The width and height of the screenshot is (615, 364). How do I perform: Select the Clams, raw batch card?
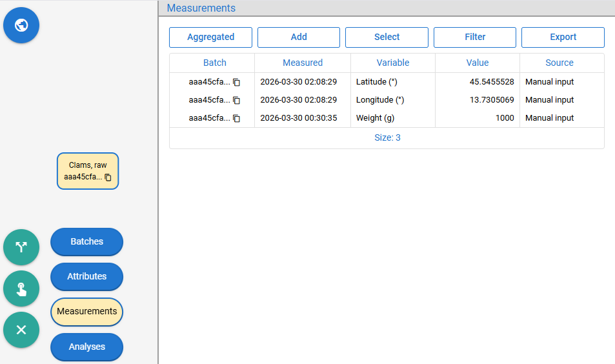point(88,171)
